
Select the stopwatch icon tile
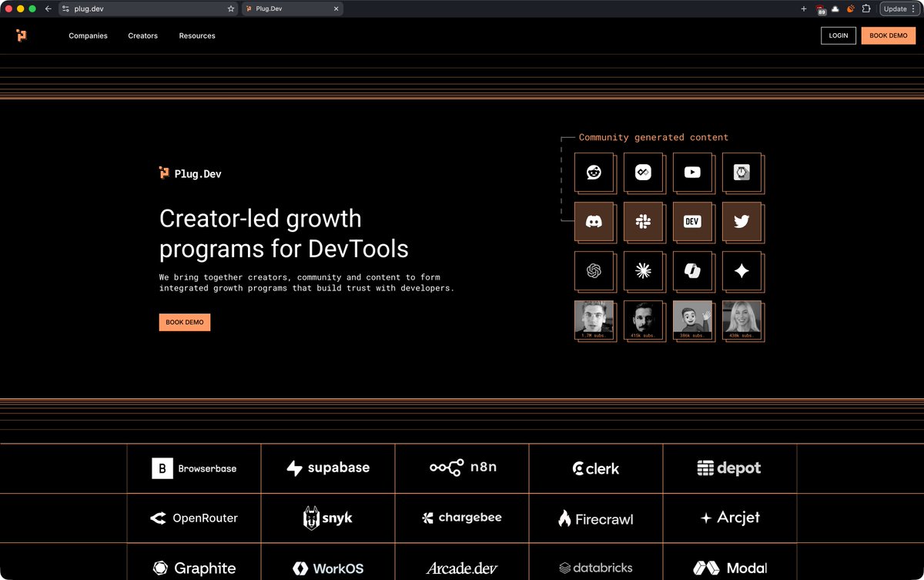tap(742, 173)
